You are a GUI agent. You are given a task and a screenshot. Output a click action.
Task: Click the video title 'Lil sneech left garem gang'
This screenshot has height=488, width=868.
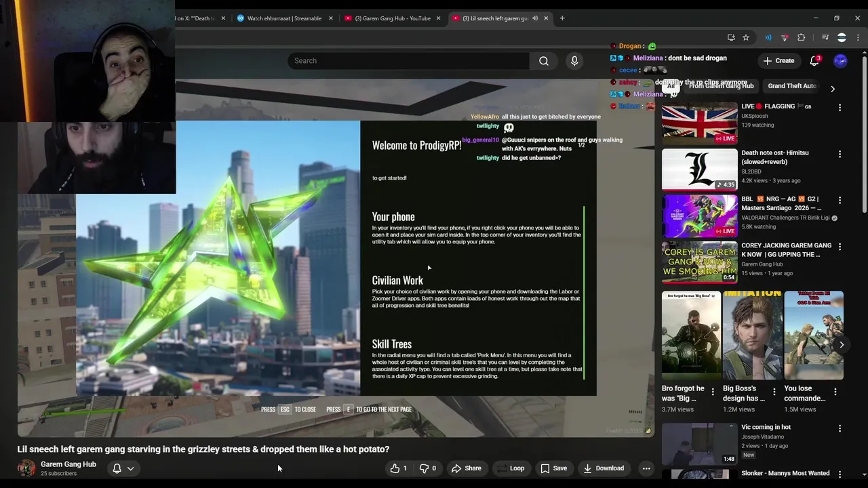click(x=203, y=449)
